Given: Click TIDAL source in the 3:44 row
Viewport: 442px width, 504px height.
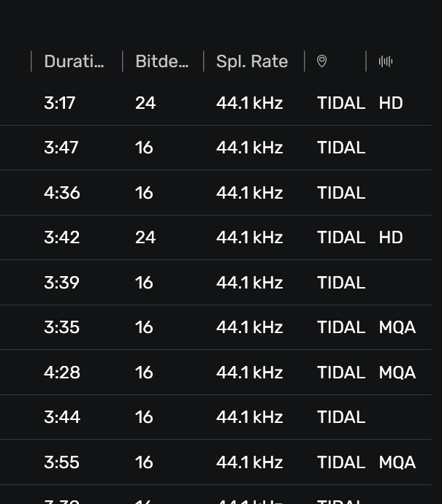Looking at the screenshot, I should click(x=340, y=417).
